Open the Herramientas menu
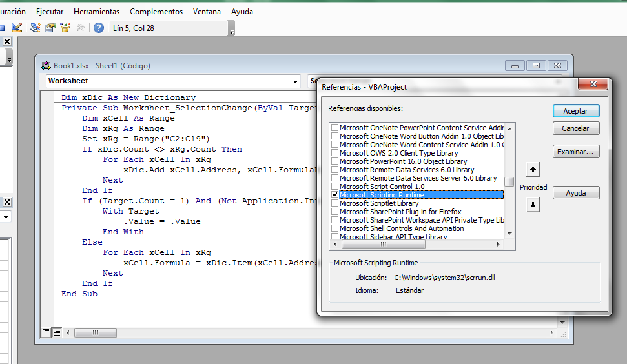The height and width of the screenshot is (364, 627). (x=96, y=12)
